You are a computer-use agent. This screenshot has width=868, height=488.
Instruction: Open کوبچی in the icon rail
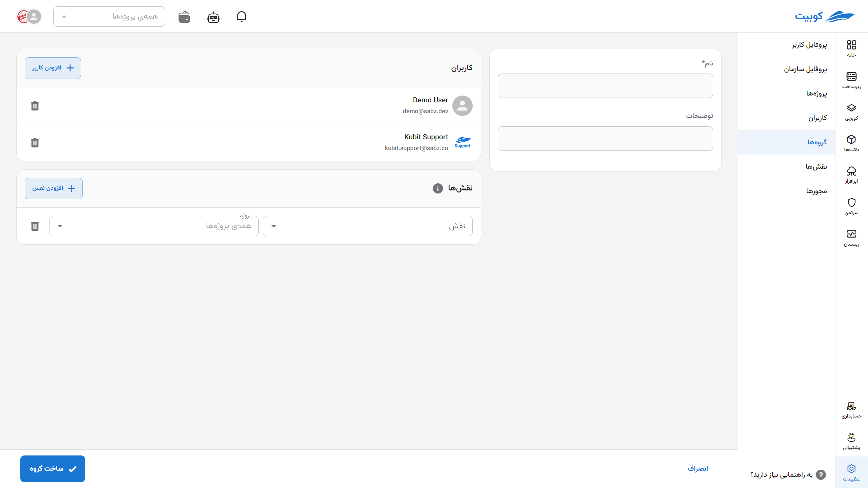(x=851, y=112)
